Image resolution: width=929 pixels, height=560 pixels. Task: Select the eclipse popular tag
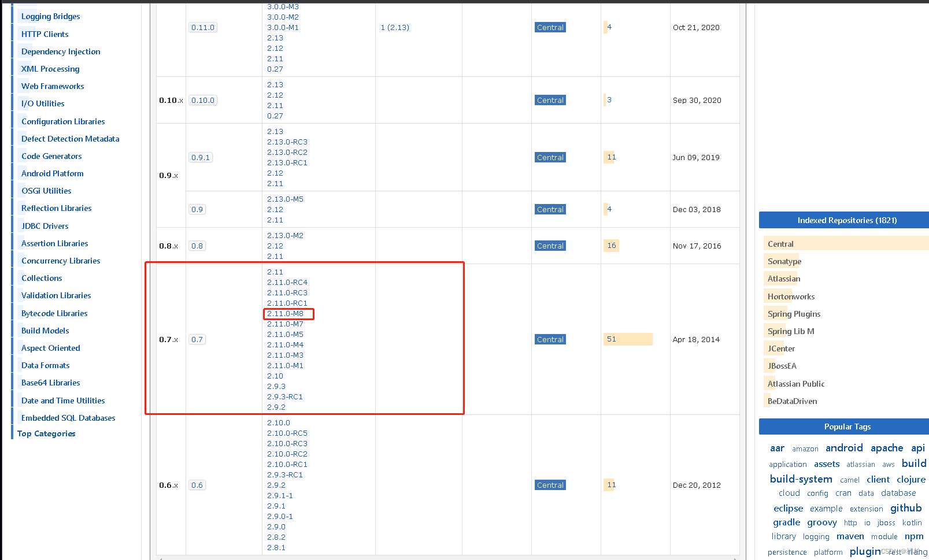point(788,509)
